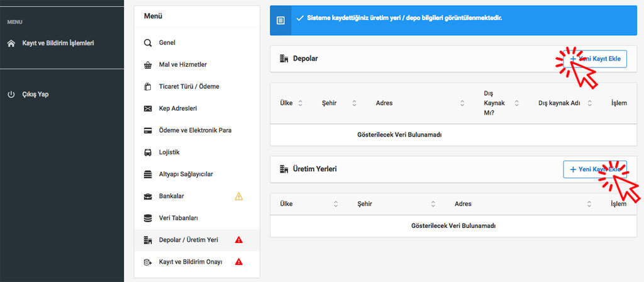Screen dimensions: 644x282
Task: Select the envelope icon for Kep Adresleri
Action: (148, 108)
